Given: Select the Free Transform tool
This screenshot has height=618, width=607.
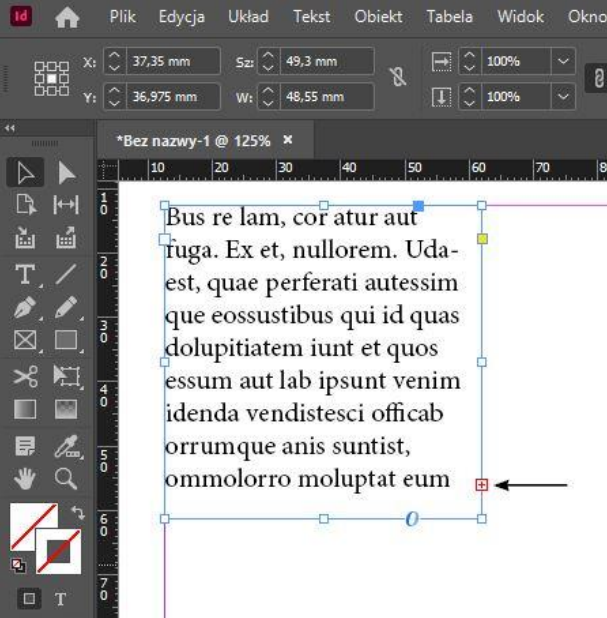Looking at the screenshot, I should [66, 376].
